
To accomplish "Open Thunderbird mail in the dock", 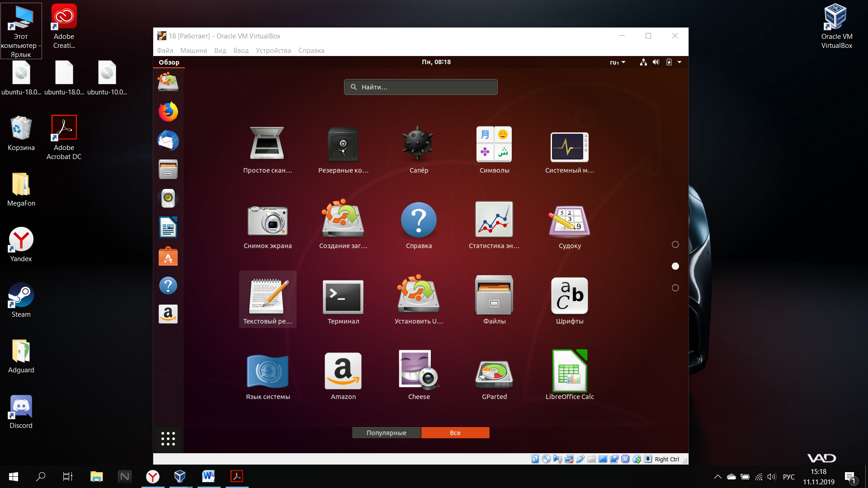I will 168,141.
